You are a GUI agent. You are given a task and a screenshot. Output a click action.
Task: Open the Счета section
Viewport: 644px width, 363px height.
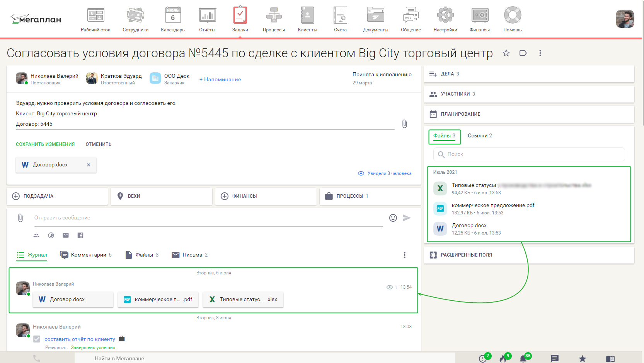[x=340, y=20]
